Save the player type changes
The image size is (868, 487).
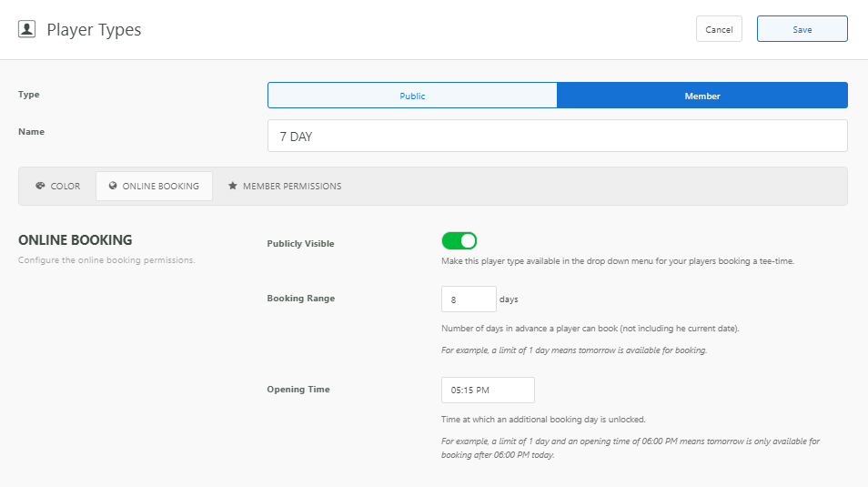pyautogui.click(x=802, y=29)
